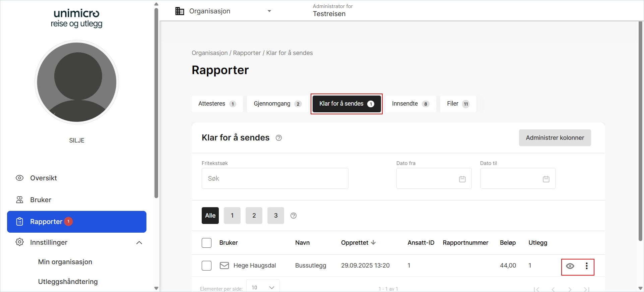The height and width of the screenshot is (292, 644).
Task: Click help icon next to Klar for å sendes heading
Action: 278,138
